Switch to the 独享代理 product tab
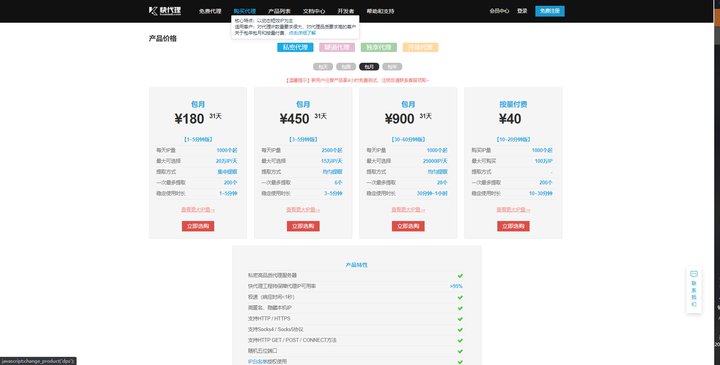 [379, 47]
